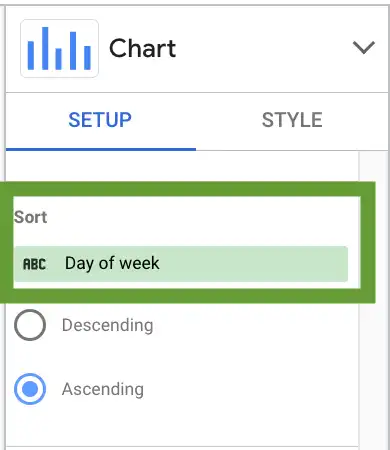
Task: Click the Ascending label text
Action: click(x=103, y=389)
